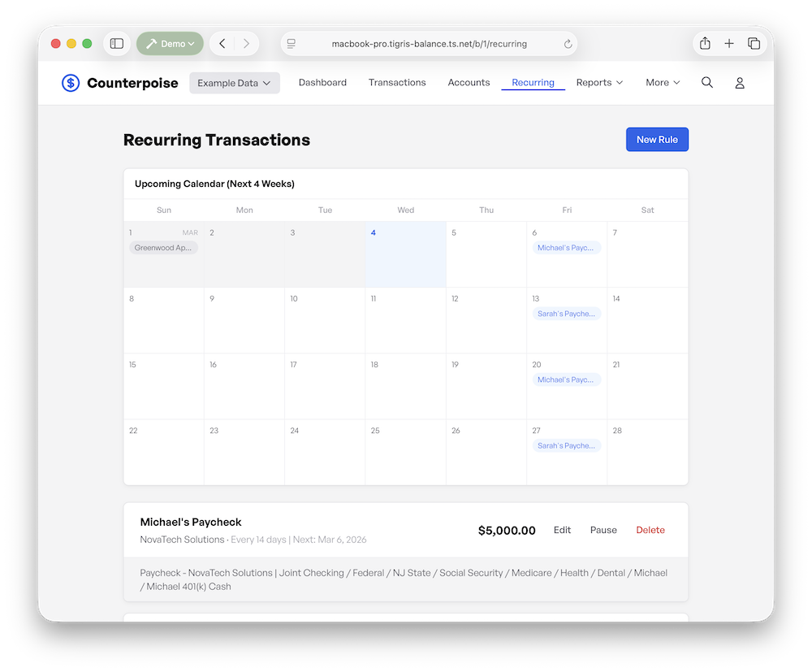Viewport: 812px width, 672px height.
Task: Click the New Rule button
Action: pos(657,140)
